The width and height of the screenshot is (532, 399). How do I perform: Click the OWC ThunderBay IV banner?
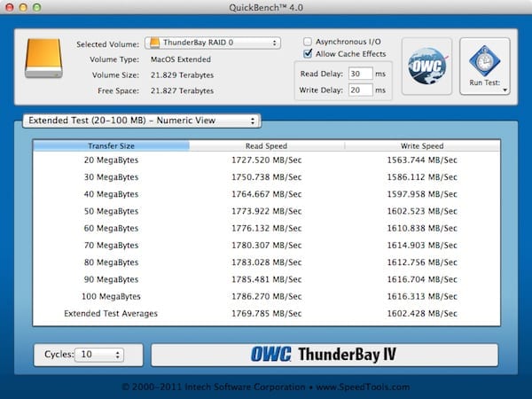coord(324,355)
